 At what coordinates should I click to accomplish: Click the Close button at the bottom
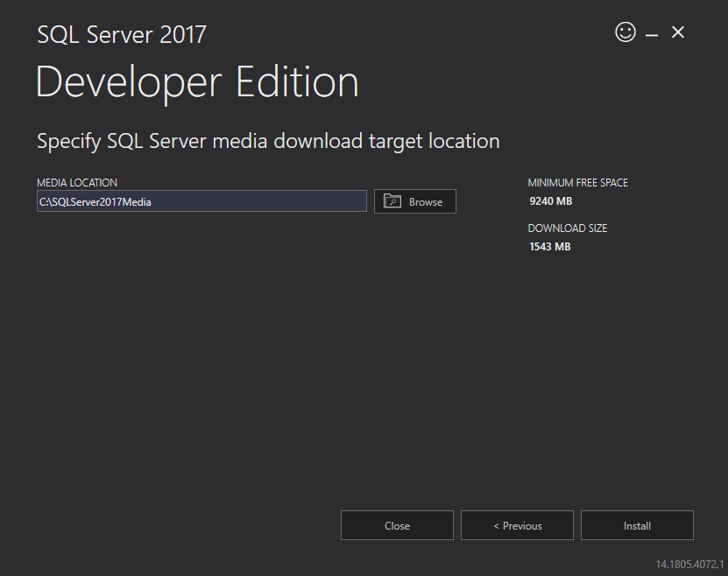click(397, 525)
